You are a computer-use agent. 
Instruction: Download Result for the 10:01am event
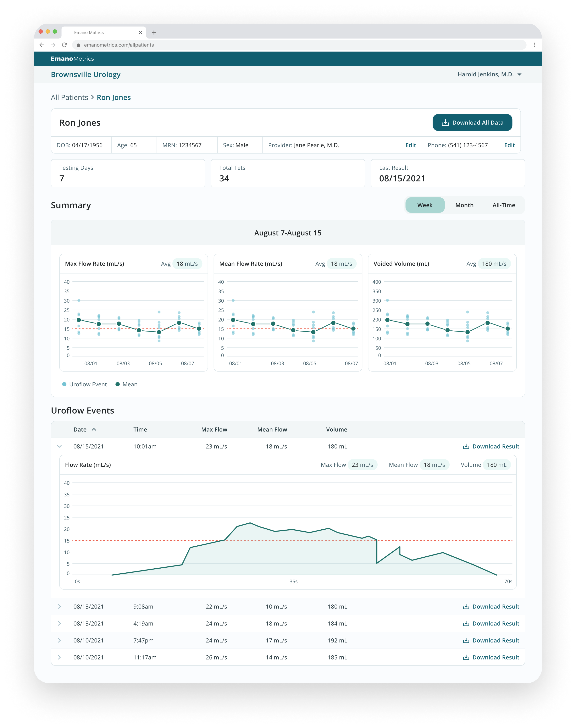pos(491,446)
